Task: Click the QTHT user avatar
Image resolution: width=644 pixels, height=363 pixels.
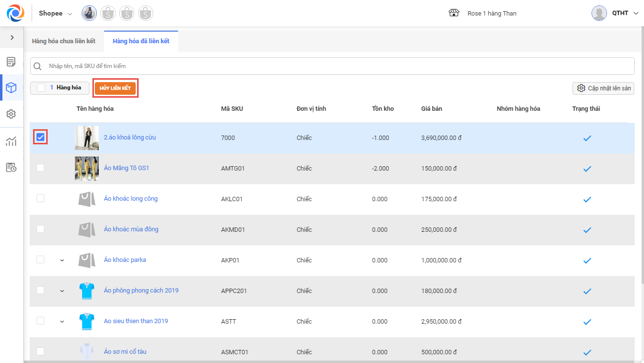Action: tap(599, 13)
